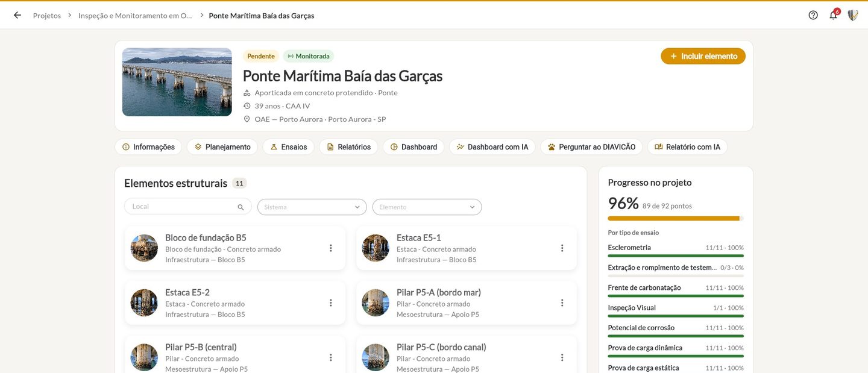
Task: Open the Relatórios tab
Action: pos(348,147)
